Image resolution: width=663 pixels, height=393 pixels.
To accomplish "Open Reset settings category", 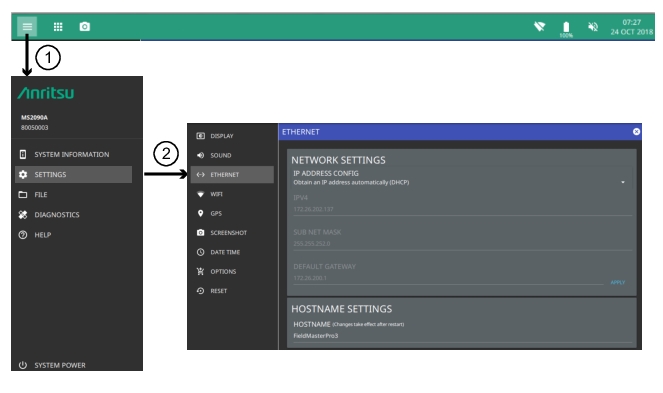I will click(x=232, y=291).
